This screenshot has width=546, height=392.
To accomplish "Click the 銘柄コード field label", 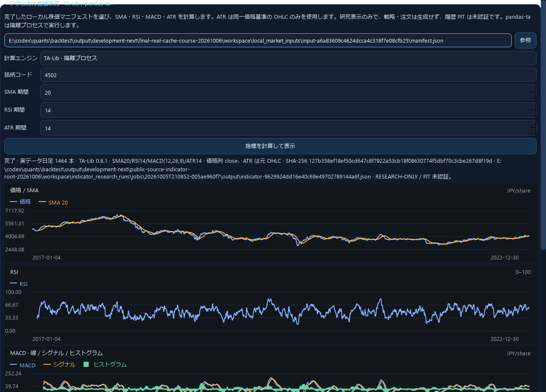I will (18, 75).
